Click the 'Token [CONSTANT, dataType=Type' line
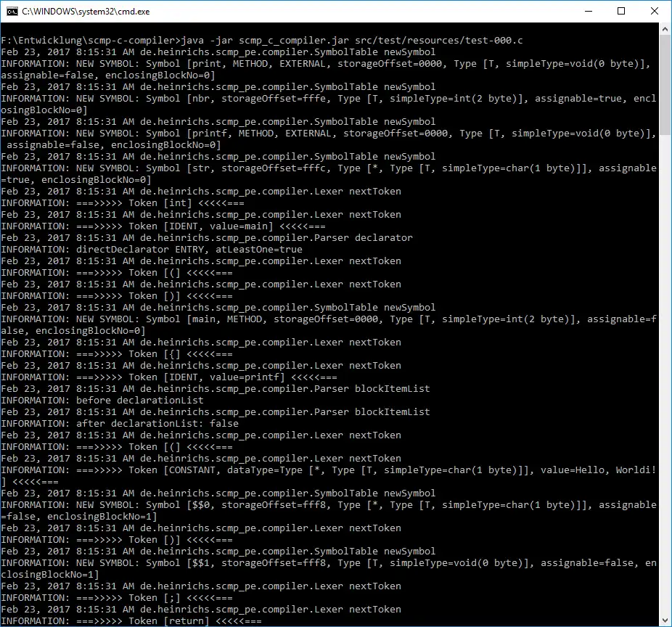The width and height of the screenshot is (672, 627). pos(329,470)
